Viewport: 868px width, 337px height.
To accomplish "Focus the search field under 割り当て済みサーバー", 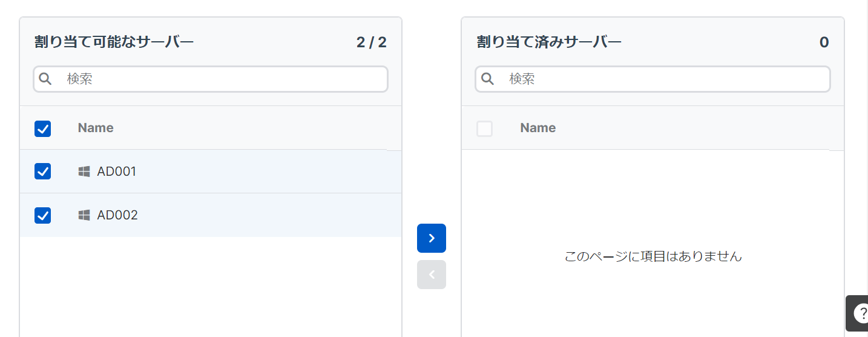I will coord(660,79).
